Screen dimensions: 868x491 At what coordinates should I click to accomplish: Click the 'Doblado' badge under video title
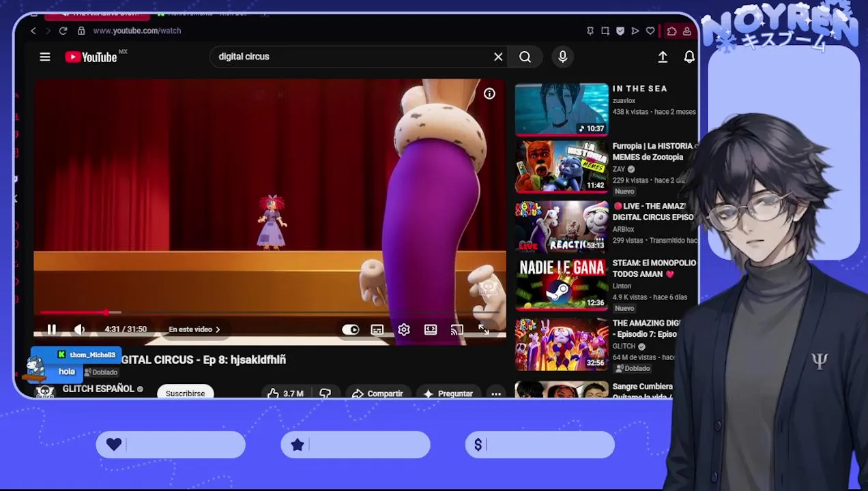pyautogui.click(x=101, y=372)
